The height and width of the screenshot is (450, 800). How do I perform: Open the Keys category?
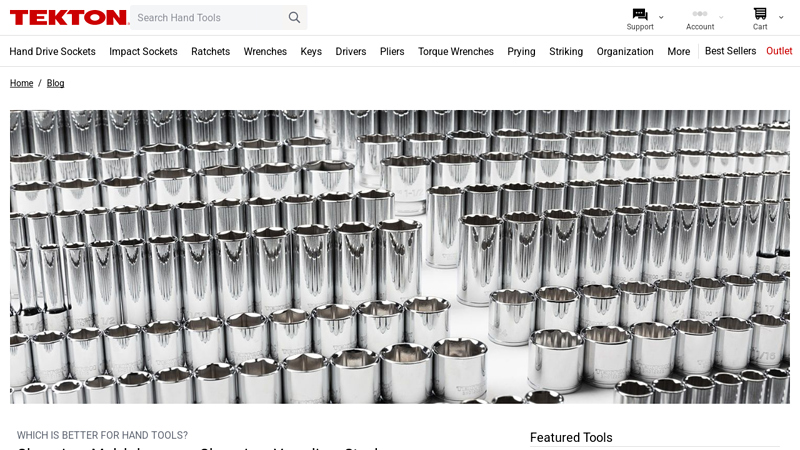click(311, 52)
